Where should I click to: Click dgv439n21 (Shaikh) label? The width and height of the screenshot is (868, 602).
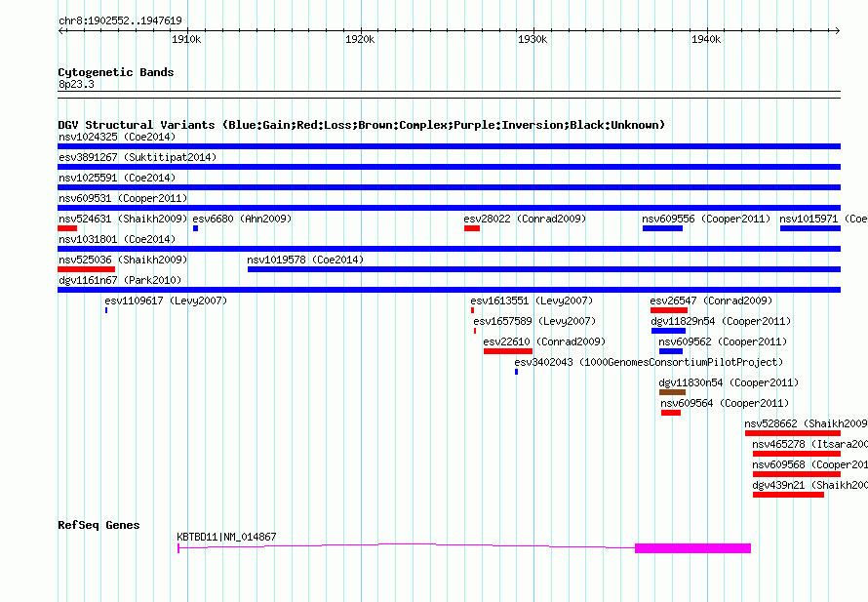click(809, 485)
